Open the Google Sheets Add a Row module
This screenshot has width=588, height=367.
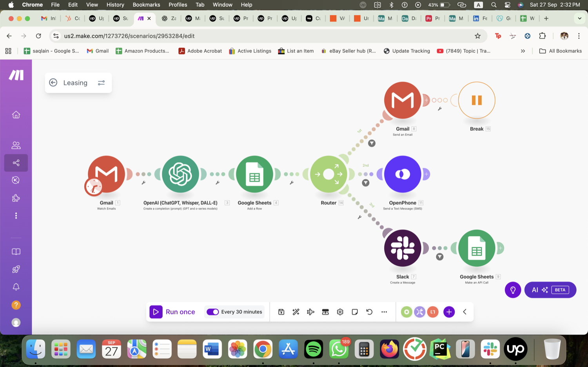(254, 174)
